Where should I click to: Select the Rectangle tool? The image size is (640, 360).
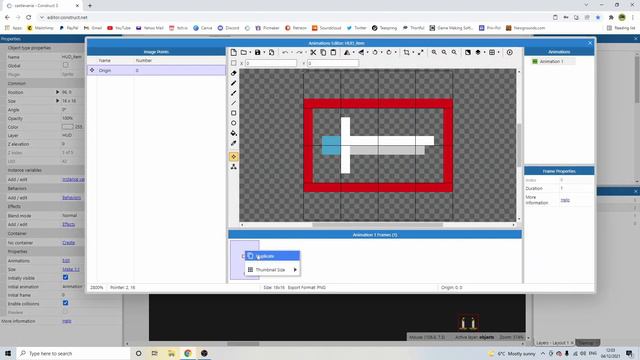(233, 113)
